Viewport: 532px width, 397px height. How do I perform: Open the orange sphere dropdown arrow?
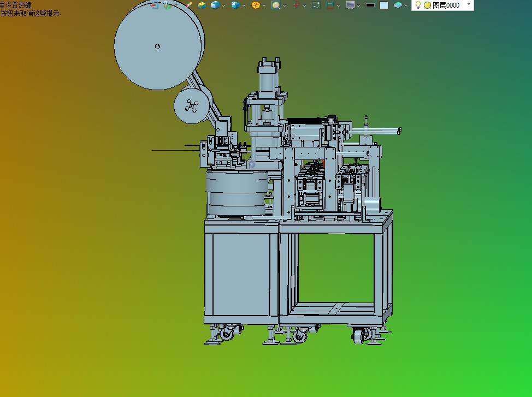264,5
